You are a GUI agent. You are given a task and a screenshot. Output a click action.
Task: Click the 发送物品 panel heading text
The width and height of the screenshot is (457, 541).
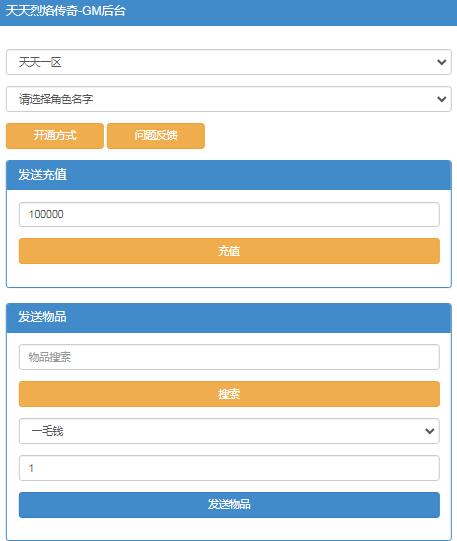pos(42,317)
